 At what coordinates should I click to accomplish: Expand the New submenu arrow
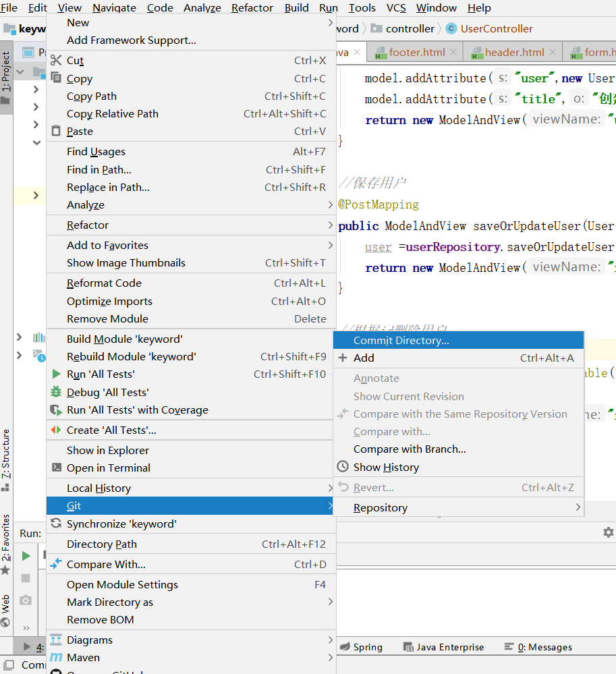coord(330,22)
